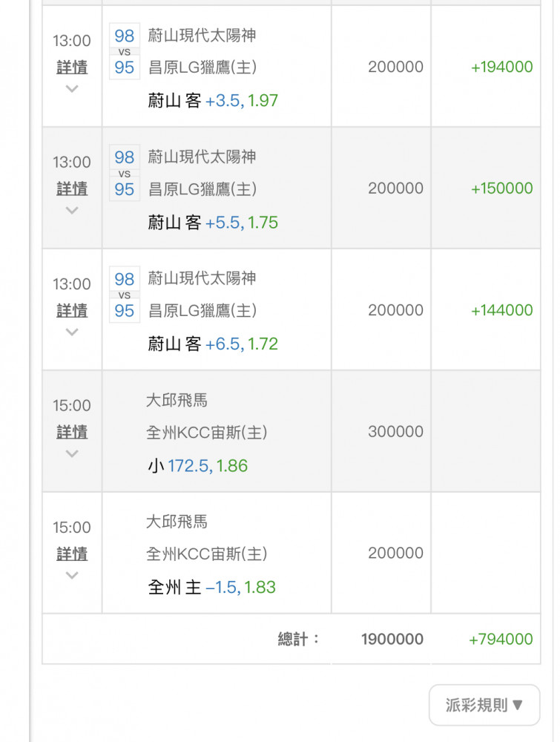This screenshot has width=560, height=742.
Task: Click score box 98 vs 95 in +5.5 bet row
Action: (125, 173)
